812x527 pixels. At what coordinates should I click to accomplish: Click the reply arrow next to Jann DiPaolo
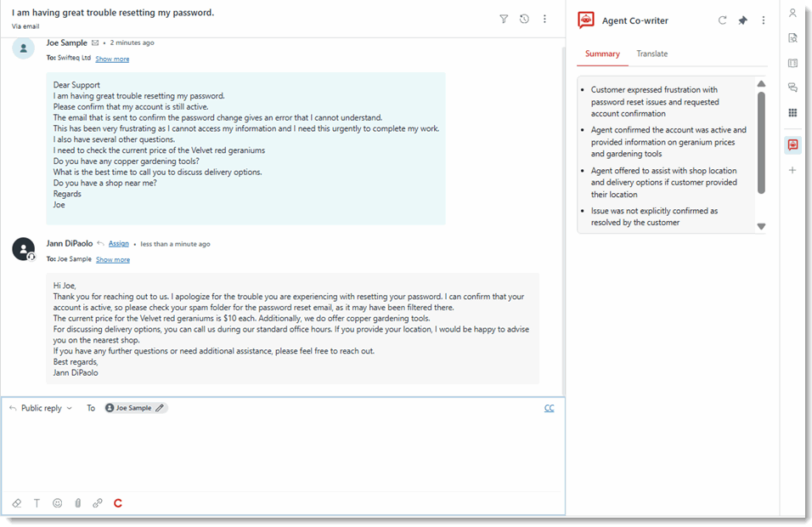[x=100, y=244]
